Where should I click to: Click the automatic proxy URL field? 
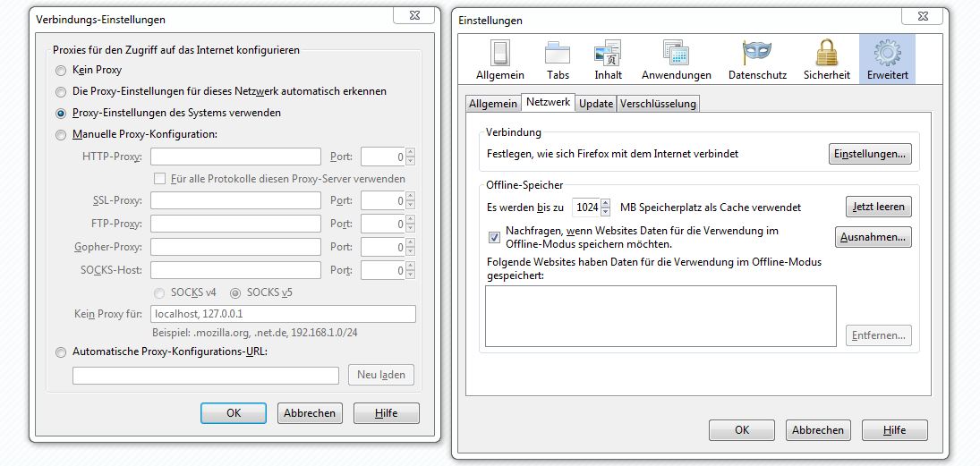point(206,376)
